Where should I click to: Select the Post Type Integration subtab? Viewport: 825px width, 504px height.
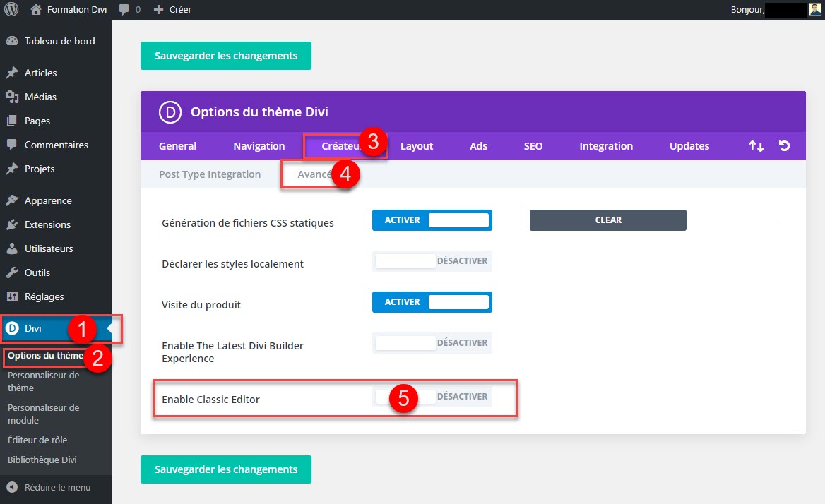point(210,174)
